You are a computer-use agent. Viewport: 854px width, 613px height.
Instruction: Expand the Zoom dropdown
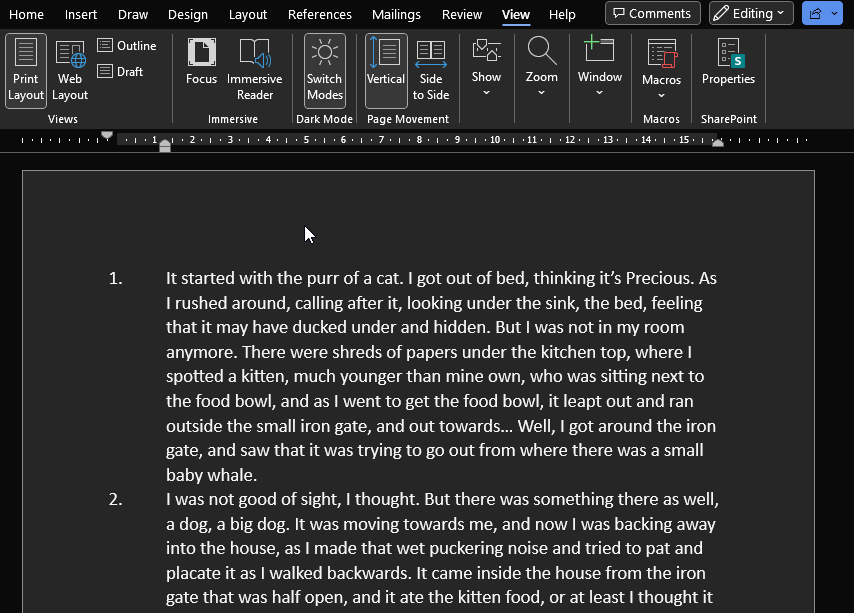click(x=541, y=68)
